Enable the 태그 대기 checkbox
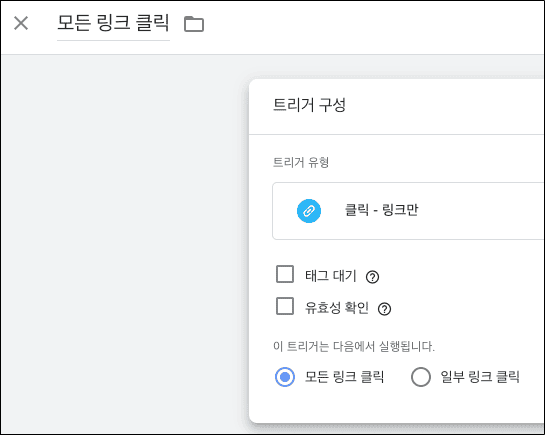Image resolution: width=545 pixels, height=435 pixels. [285, 274]
